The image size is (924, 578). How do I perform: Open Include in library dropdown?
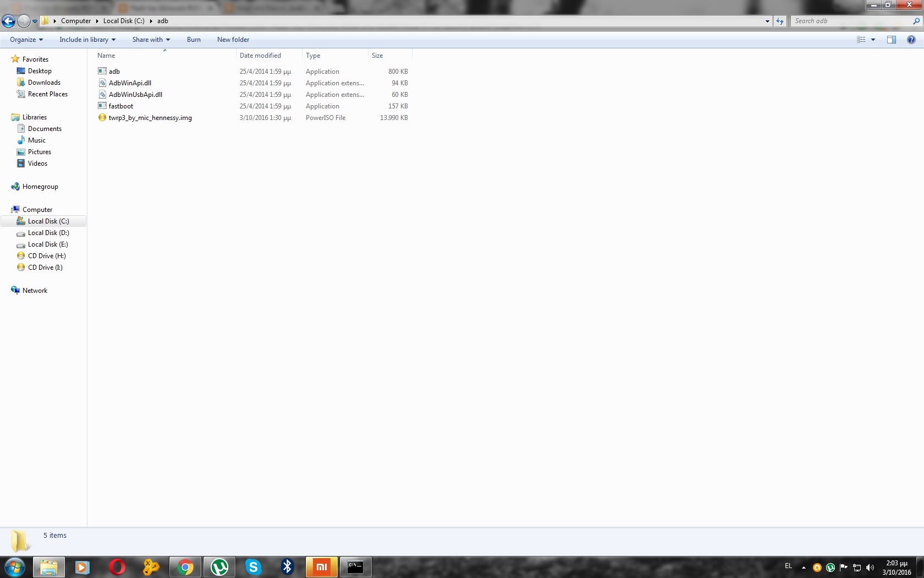pos(87,40)
